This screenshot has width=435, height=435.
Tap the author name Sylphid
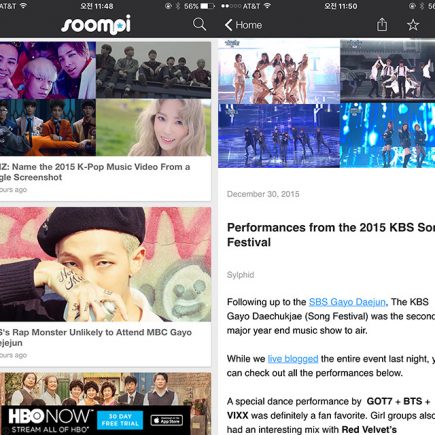click(x=240, y=275)
